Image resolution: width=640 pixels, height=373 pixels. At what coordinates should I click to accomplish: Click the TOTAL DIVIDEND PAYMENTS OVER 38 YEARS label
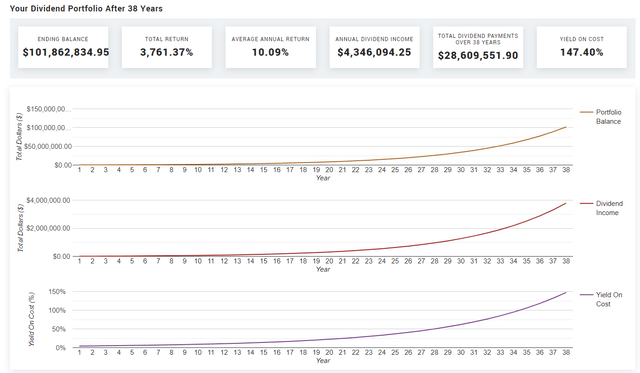[x=478, y=39]
